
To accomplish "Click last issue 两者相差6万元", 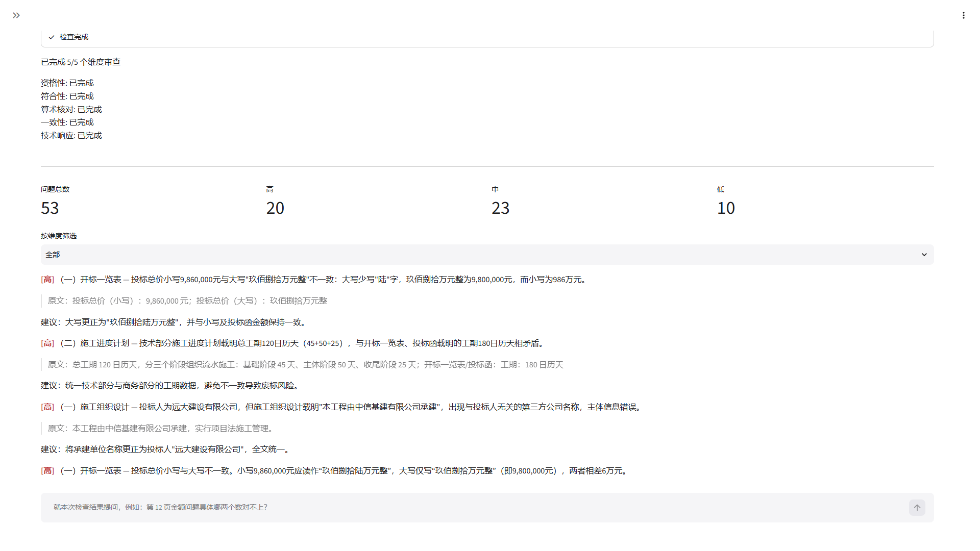I will click(x=335, y=471).
